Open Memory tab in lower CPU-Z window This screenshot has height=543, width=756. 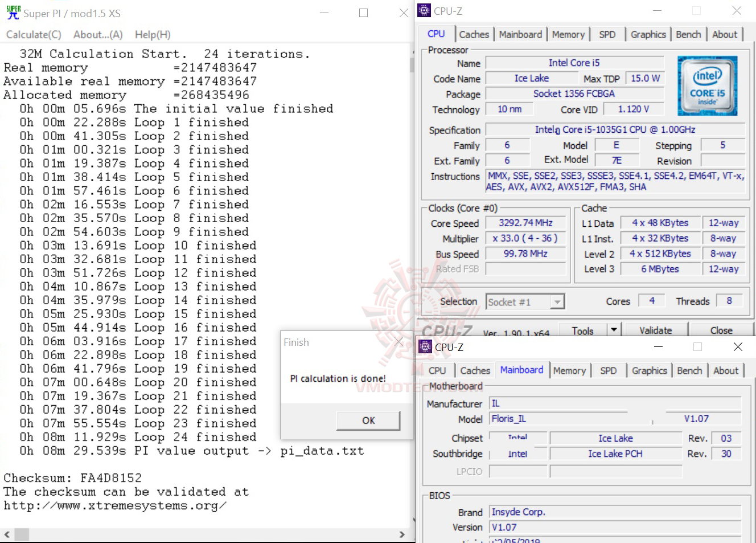click(x=569, y=370)
